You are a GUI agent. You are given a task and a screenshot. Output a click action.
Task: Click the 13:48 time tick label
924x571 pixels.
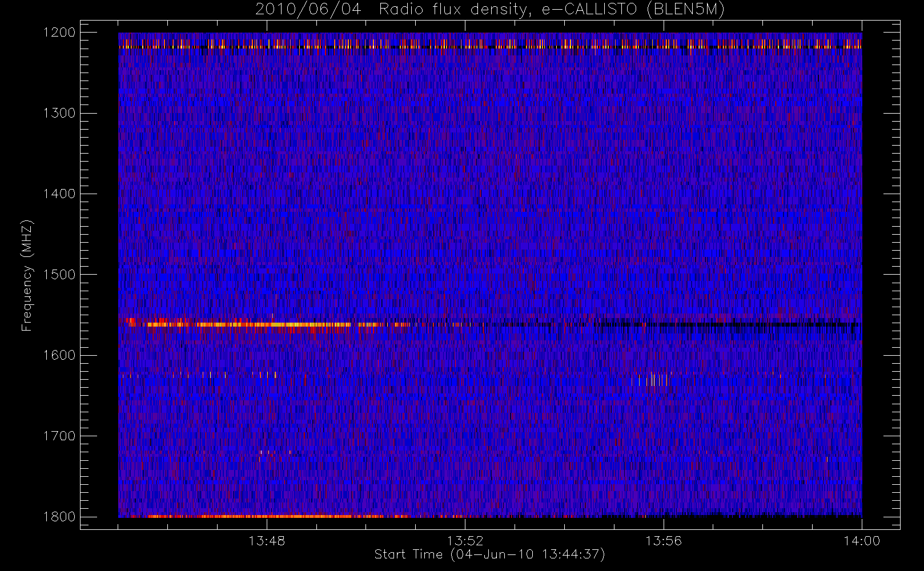pyautogui.click(x=267, y=541)
